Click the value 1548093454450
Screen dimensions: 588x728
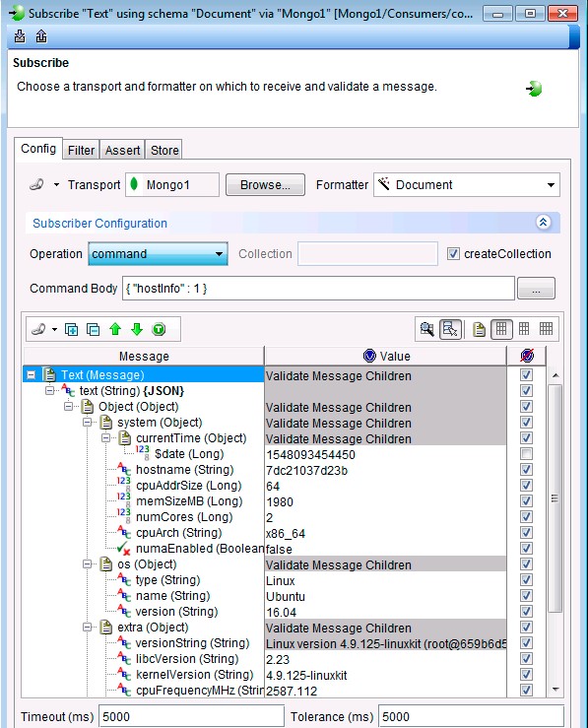pos(310,455)
